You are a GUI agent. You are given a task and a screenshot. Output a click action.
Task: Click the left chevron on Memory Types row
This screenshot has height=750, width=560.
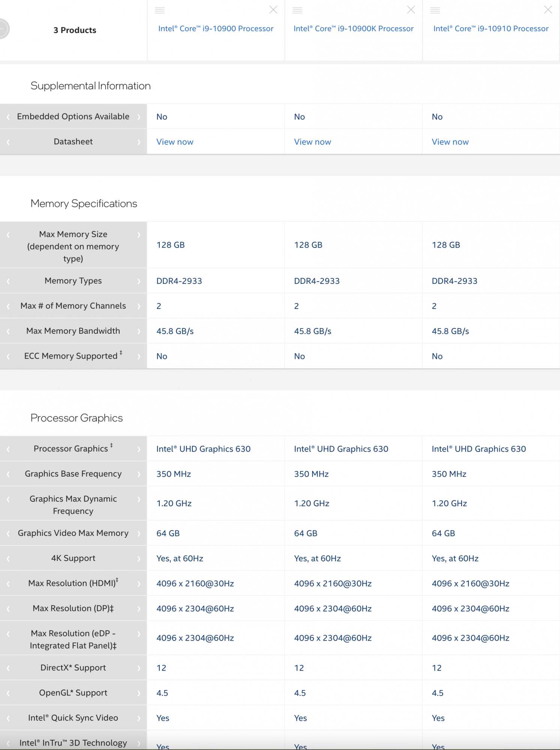click(8, 281)
